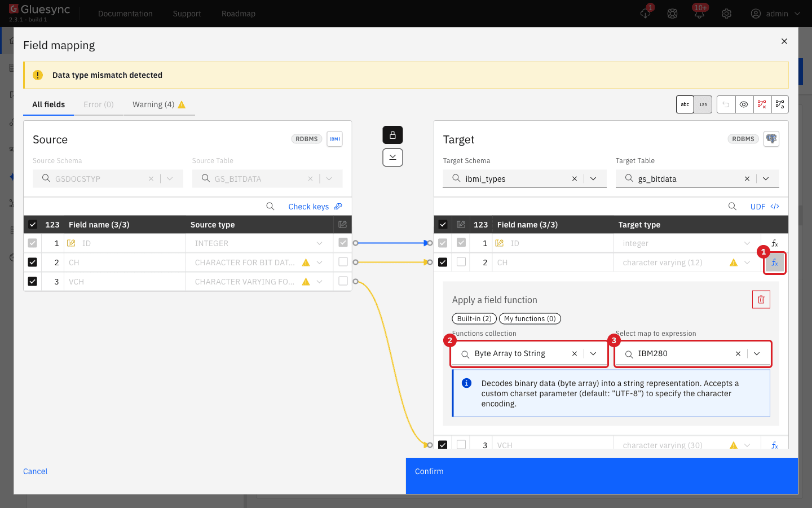Open the lifebuoy help icon
This screenshot has height=508, width=812.
[672, 14]
